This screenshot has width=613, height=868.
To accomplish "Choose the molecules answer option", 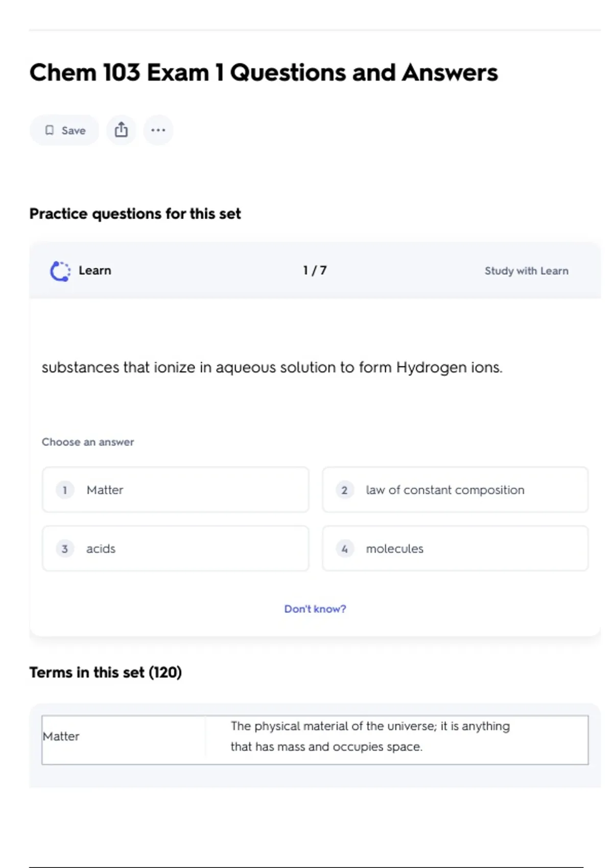I will point(455,548).
